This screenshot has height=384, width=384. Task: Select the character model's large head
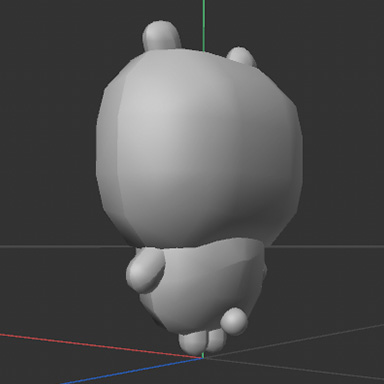199,148
